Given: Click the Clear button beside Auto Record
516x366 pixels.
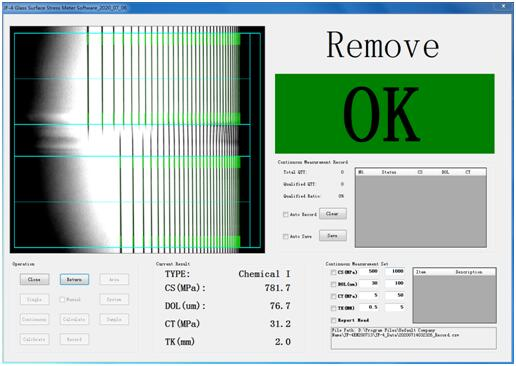Looking at the screenshot, I should coord(333,214).
